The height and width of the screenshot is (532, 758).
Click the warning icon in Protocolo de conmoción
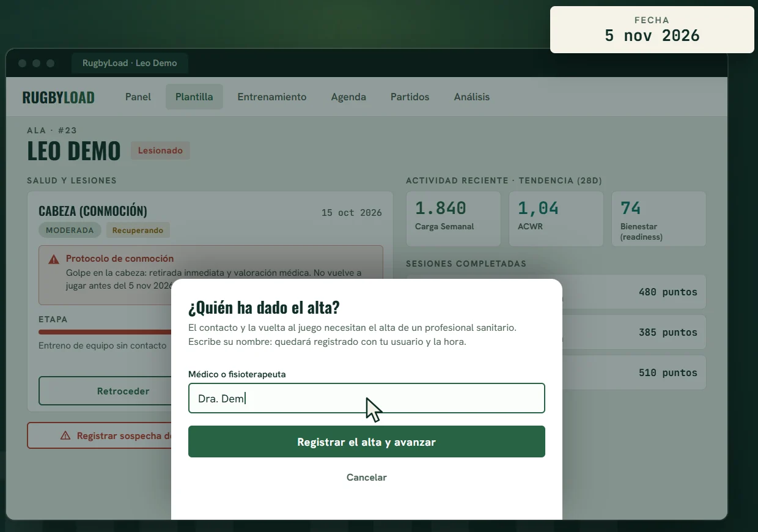[54, 259]
